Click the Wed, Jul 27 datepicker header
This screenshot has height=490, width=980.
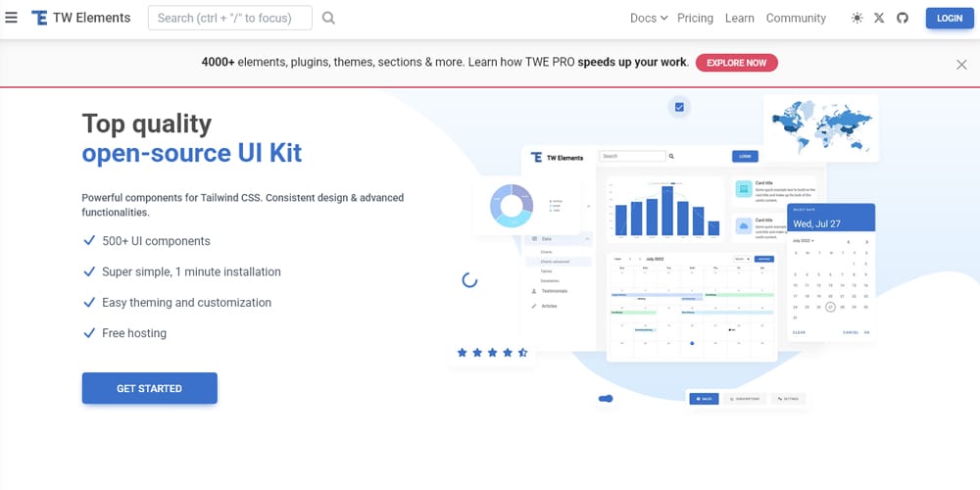[x=831, y=218]
